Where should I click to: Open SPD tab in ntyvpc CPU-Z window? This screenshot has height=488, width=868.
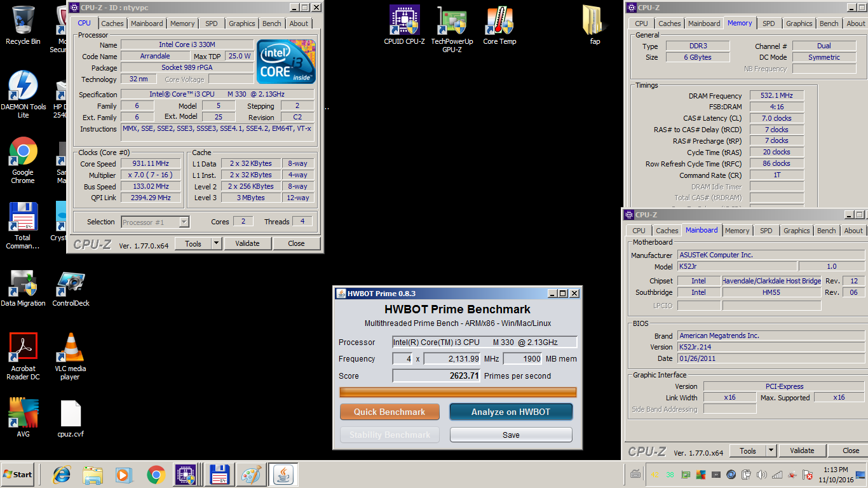point(212,24)
